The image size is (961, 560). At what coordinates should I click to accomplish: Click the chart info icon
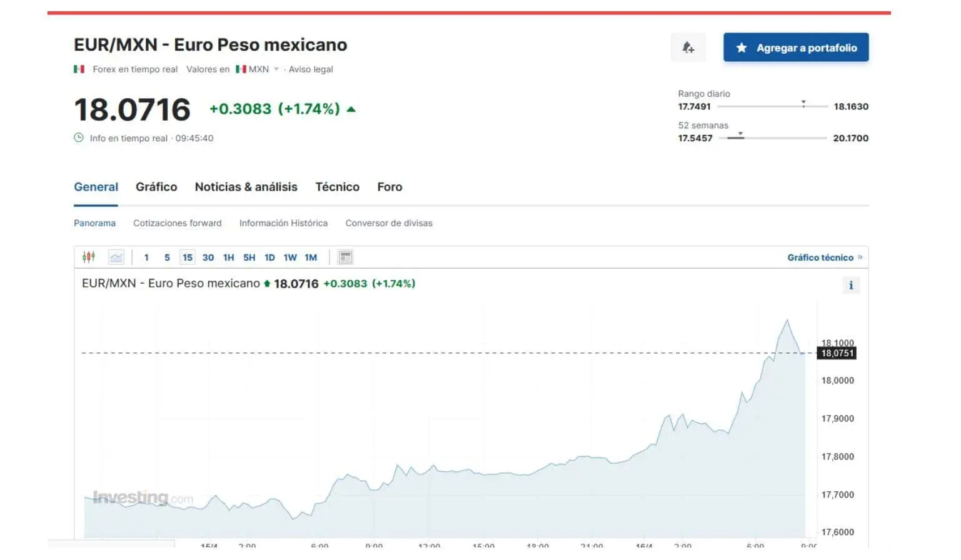pos(851,286)
